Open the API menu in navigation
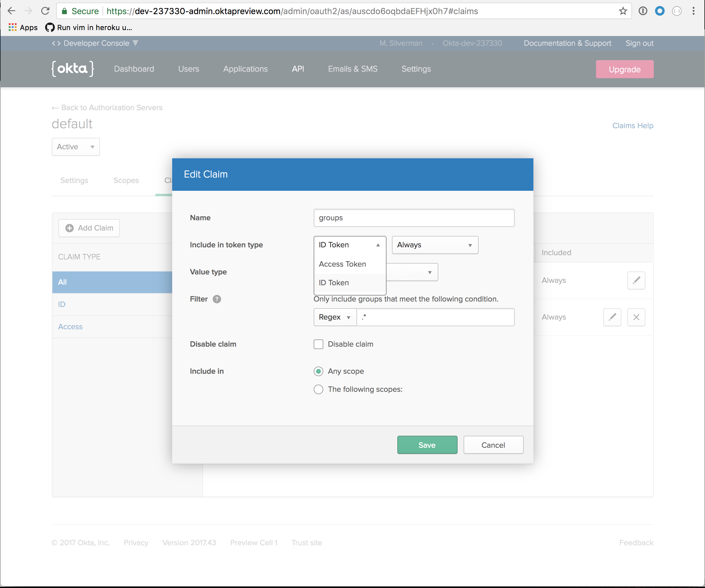This screenshot has width=705, height=588. click(298, 69)
